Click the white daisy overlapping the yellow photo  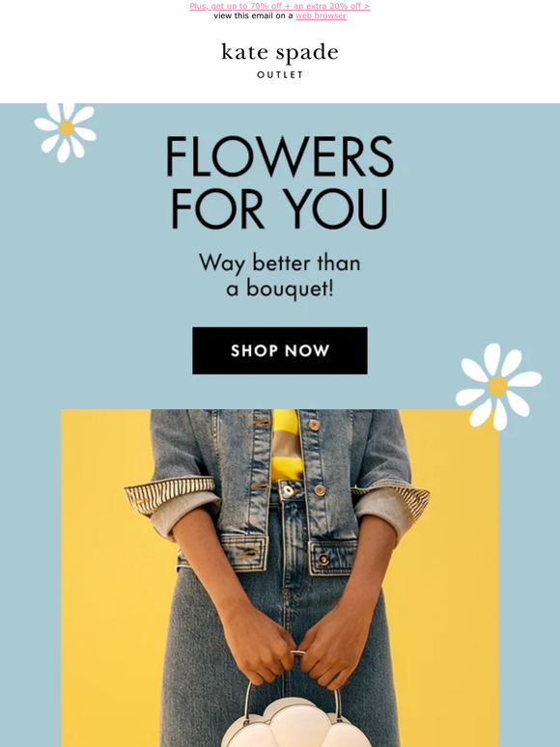[498, 386]
